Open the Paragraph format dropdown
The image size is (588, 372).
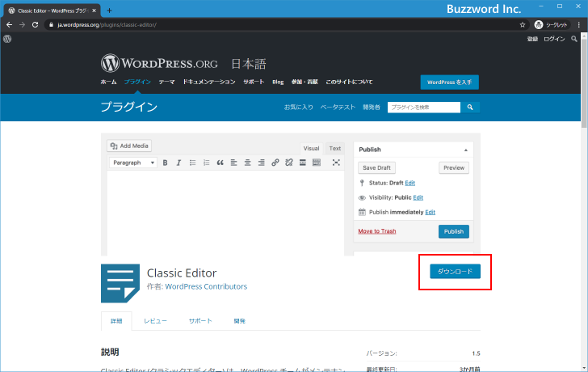pyautogui.click(x=133, y=163)
